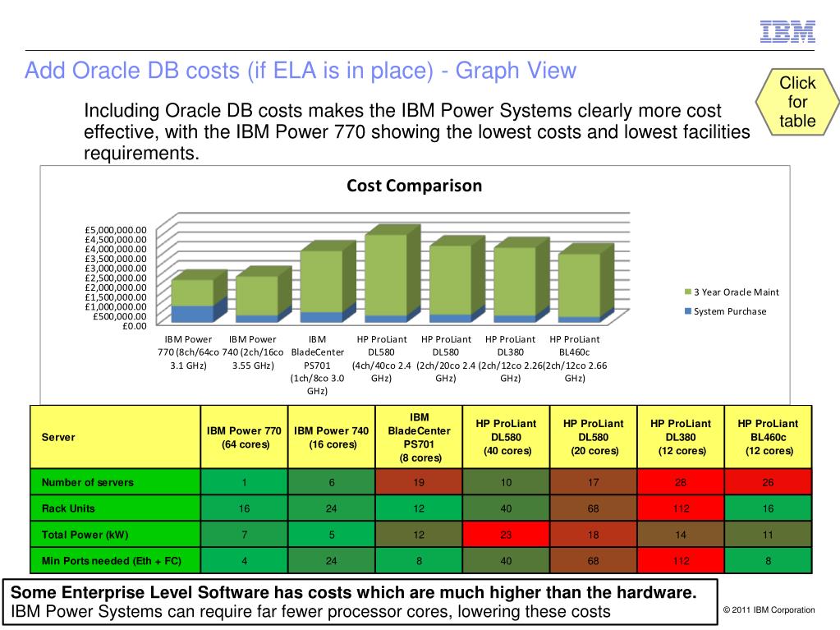Click the £5,000,000.00 axis label
This screenshot has height=630, width=840.
115,230
